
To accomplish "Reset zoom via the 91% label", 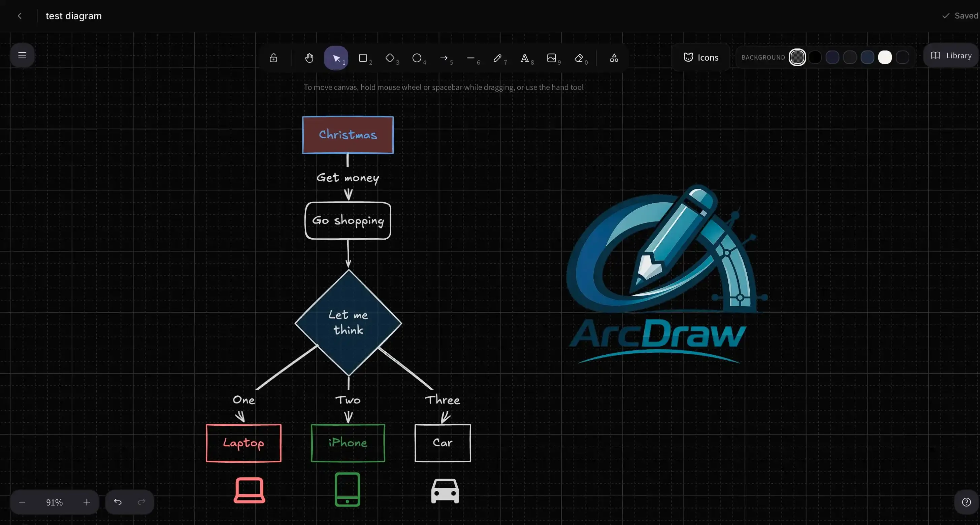I will 55,502.
